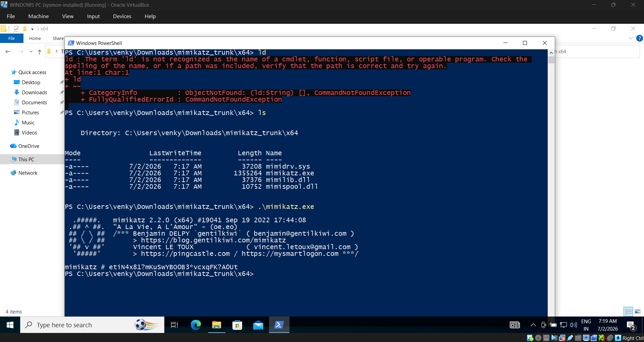Open network tray icon
The height and width of the screenshot is (342, 644).
[563, 325]
